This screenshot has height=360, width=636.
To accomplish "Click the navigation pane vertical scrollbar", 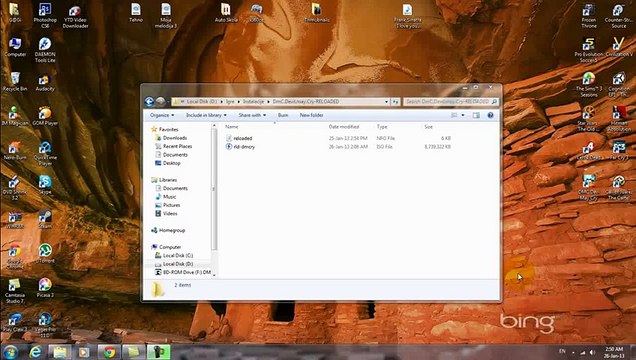I will pyautogui.click(x=214, y=189).
